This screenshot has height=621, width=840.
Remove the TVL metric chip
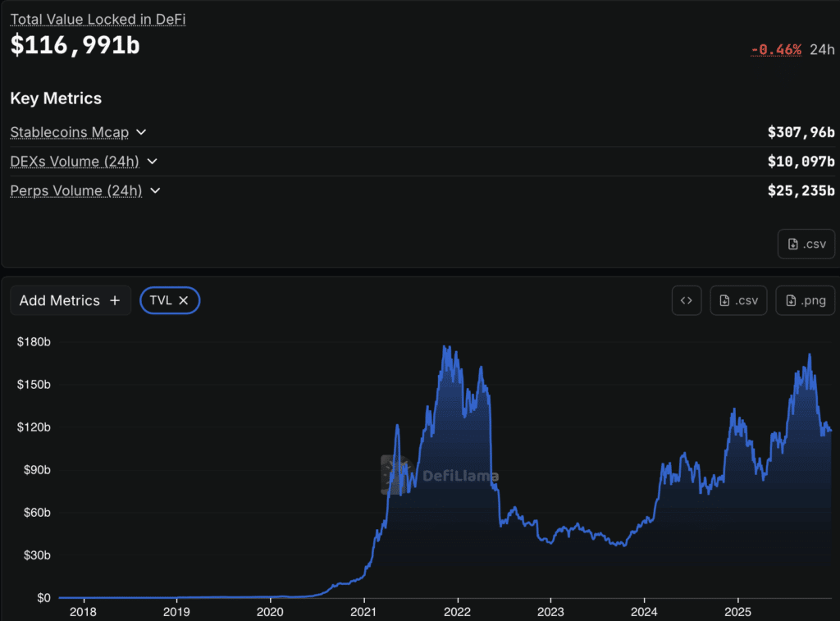183,300
